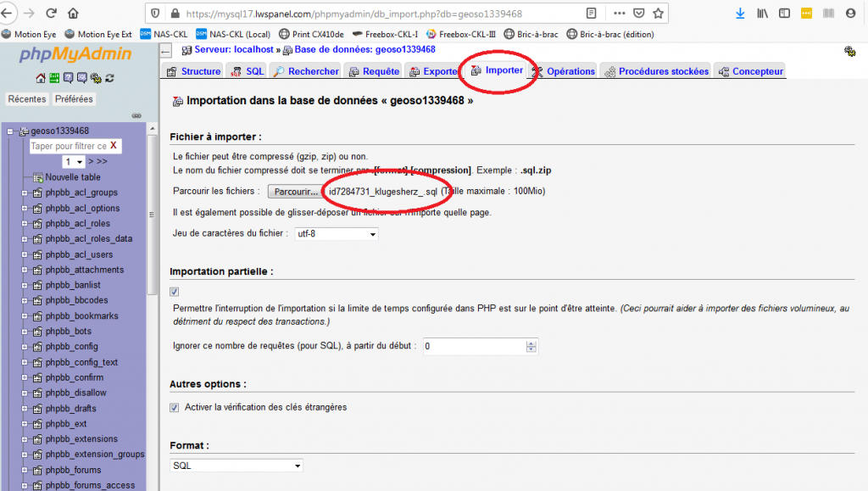
Task: Collapse the geoso1339468 database tree
Action: pyautogui.click(x=10, y=131)
